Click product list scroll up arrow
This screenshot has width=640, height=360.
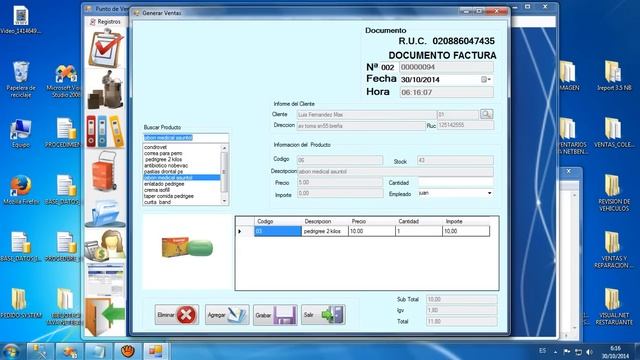pyautogui.click(x=224, y=148)
